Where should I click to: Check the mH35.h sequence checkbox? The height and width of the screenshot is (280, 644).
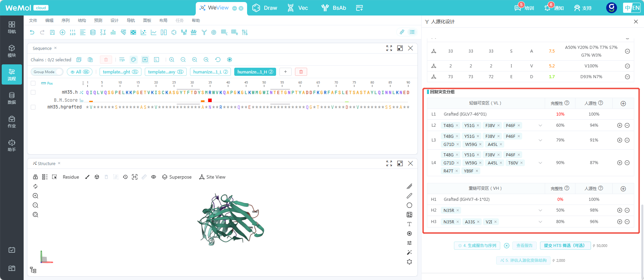pos(33,92)
